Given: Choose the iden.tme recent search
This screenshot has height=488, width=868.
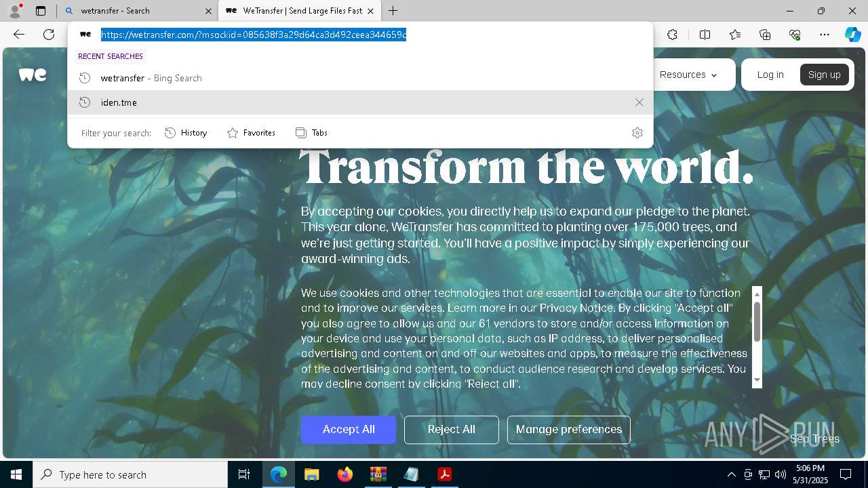Looking at the screenshot, I should (360, 102).
